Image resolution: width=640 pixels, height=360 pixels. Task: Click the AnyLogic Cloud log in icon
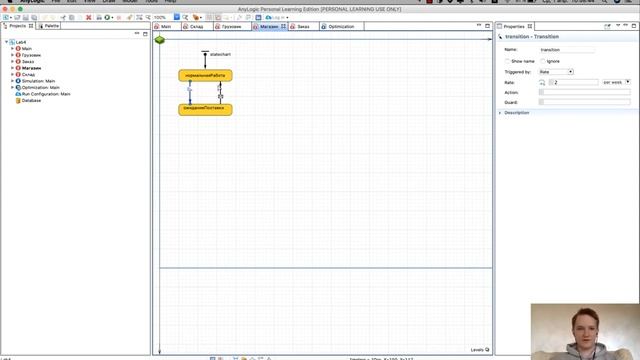269,18
